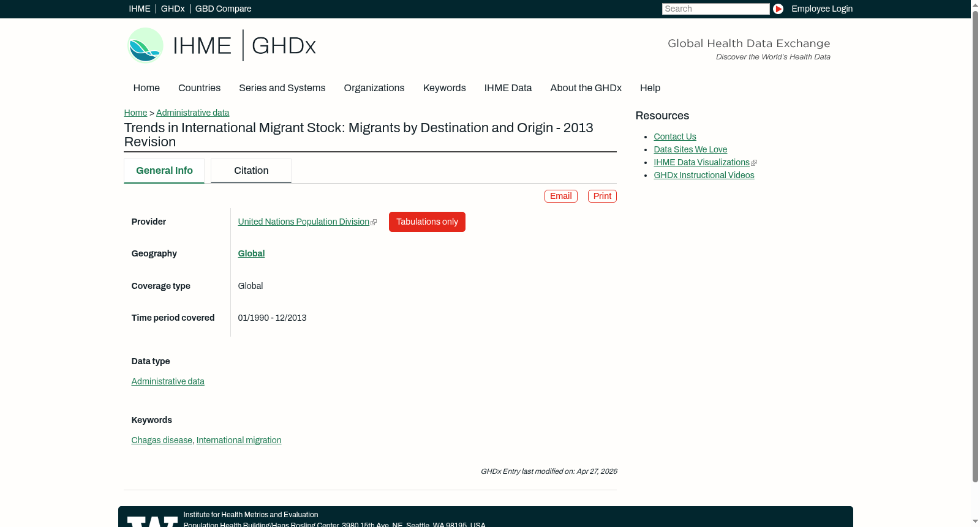Image resolution: width=980 pixels, height=527 pixels.
Task: Open Series and Systems menu
Action: (x=282, y=88)
